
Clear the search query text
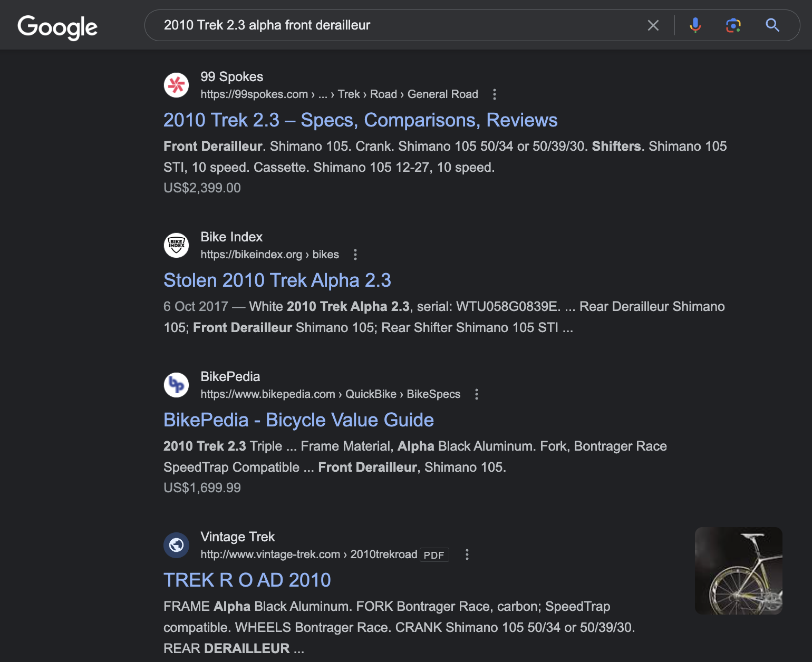(653, 25)
